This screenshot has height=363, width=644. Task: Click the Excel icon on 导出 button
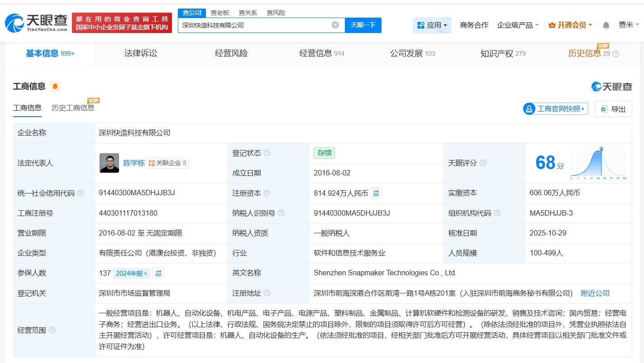coord(604,109)
